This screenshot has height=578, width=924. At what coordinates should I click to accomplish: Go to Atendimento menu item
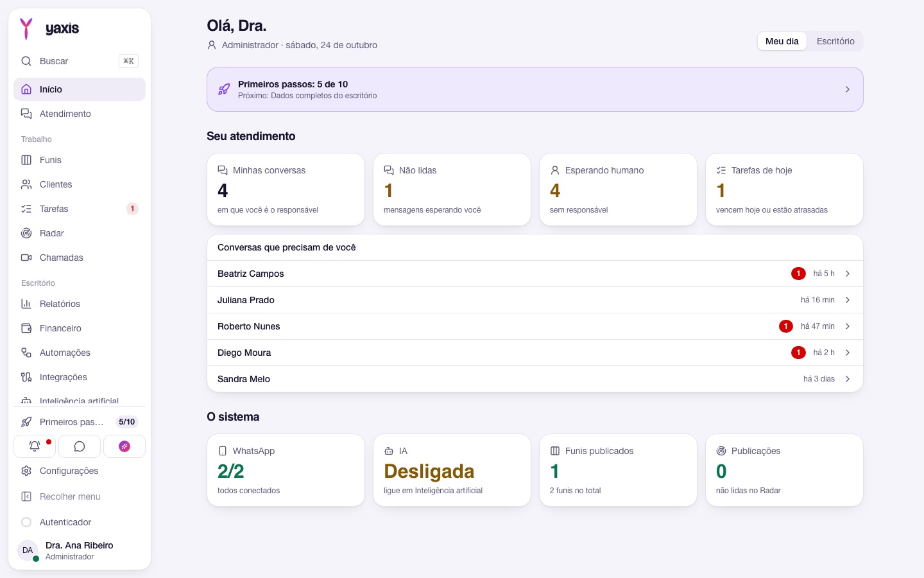click(x=80, y=114)
